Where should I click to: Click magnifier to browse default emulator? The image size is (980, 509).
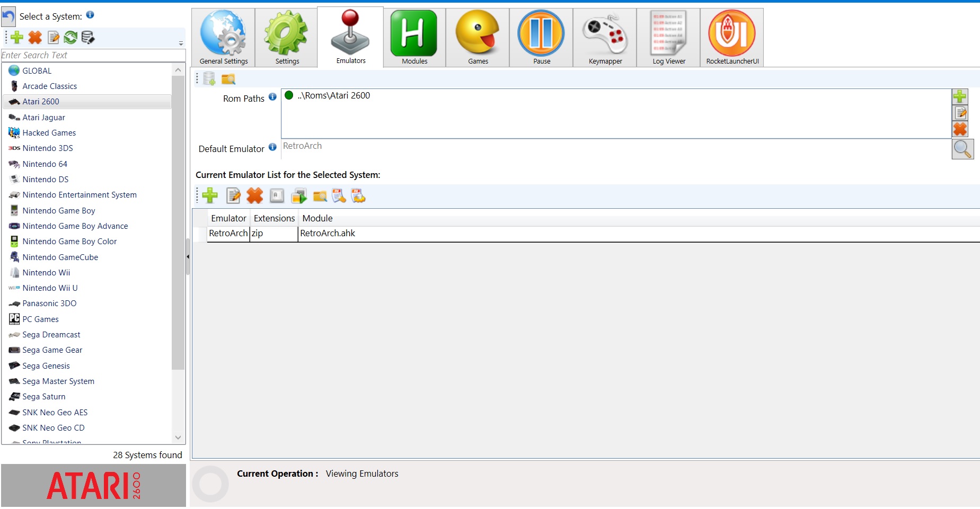tap(962, 149)
